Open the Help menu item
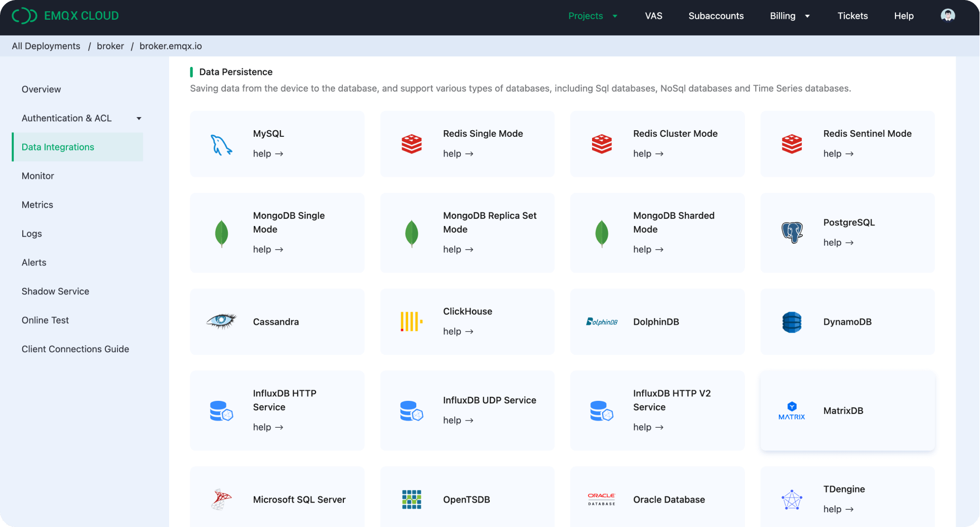 coord(904,16)
